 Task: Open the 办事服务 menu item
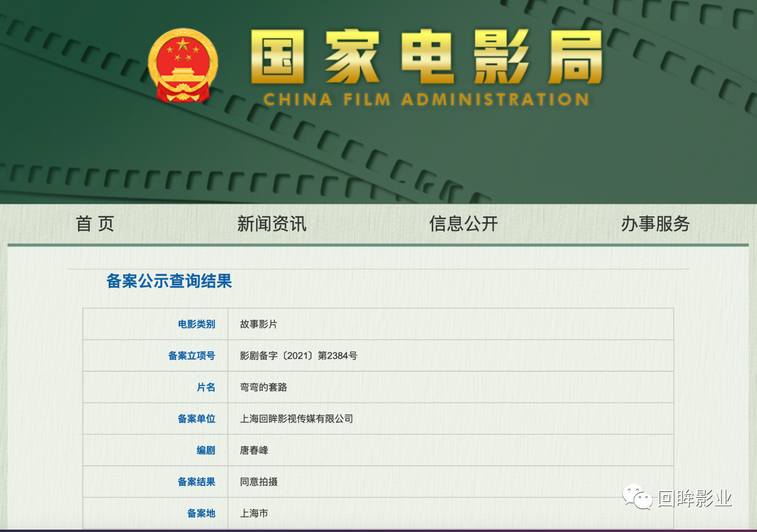[x=655, y=223]
